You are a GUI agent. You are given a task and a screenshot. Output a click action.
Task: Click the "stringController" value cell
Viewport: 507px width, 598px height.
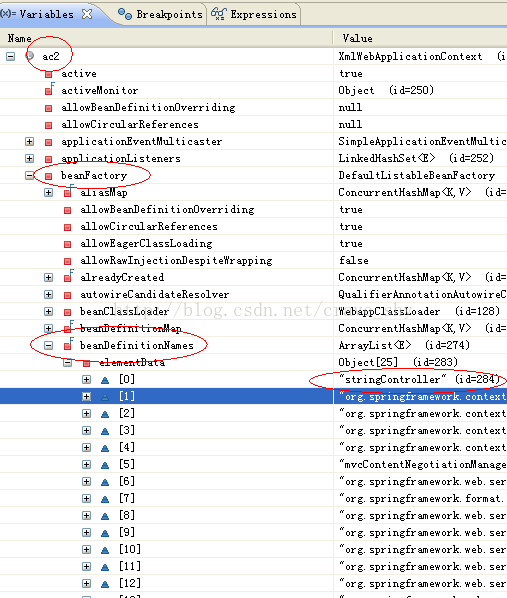(419, 379)
